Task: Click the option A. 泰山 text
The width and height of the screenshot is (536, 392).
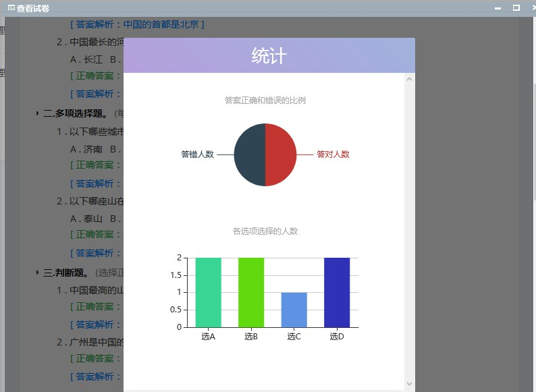Action: coord(86,219)
